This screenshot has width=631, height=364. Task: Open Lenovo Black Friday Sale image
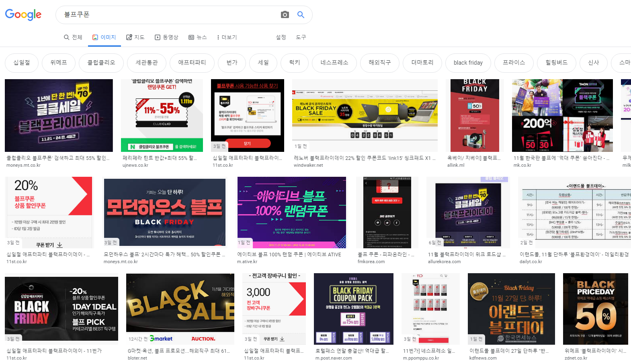(365, 115)
